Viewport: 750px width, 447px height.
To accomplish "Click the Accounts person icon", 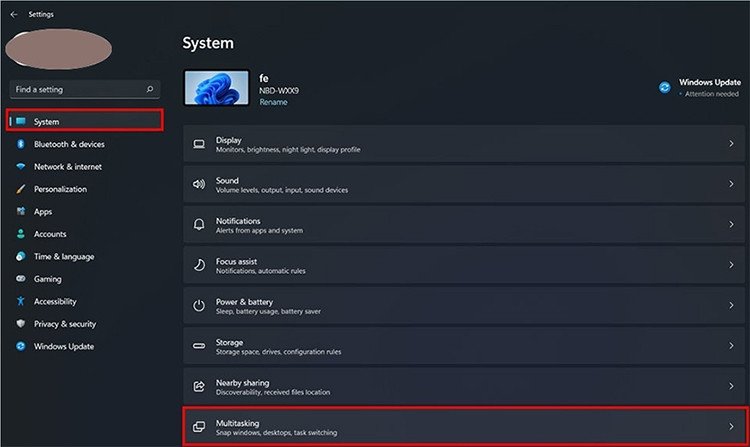I will point(21,234).
